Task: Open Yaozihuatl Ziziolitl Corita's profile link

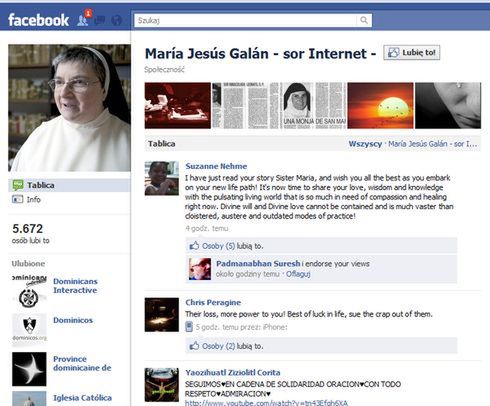Action: point(233,372)
